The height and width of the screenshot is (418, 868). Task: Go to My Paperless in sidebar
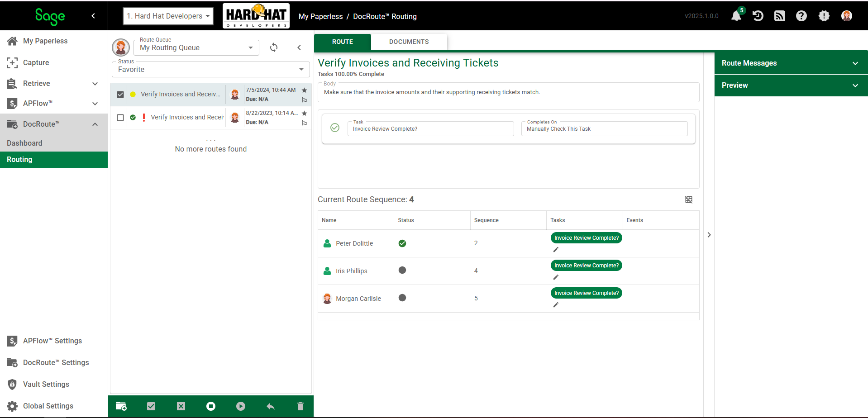tap(54, 41)
